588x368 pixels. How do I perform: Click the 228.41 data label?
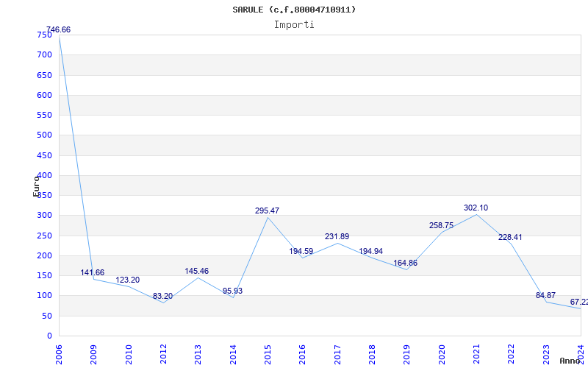pyautogui.click(x=510, y=237)
